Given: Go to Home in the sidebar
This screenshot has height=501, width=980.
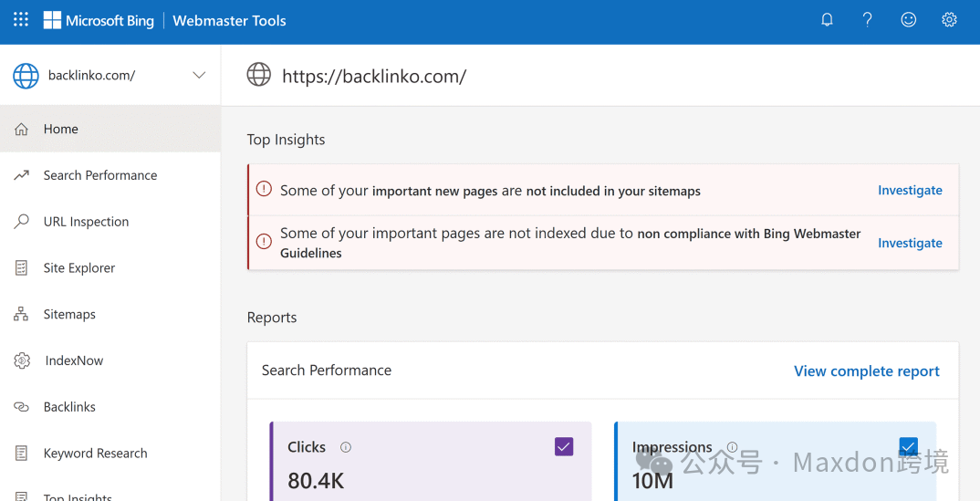Looking at the screenshot, I should coord(110,130).
